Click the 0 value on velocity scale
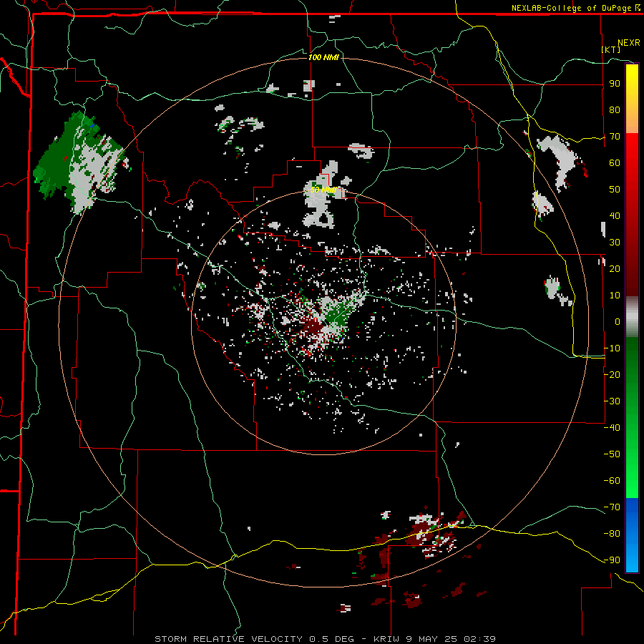644x644 pixels. 618,321
